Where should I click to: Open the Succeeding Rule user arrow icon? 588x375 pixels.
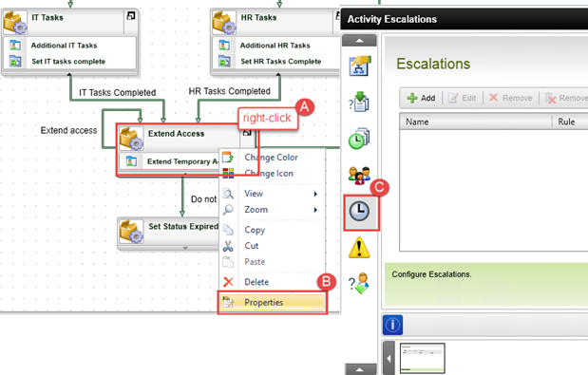click(359, 284)
